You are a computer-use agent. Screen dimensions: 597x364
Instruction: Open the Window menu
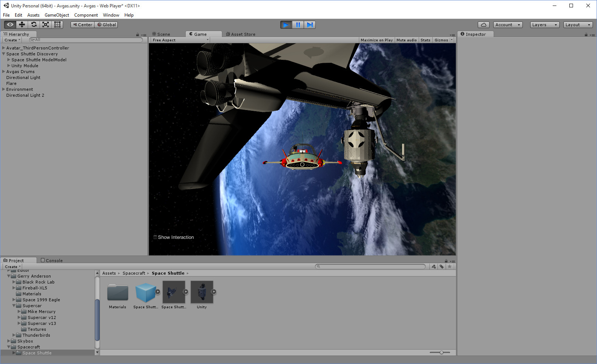tap(111, 15)
